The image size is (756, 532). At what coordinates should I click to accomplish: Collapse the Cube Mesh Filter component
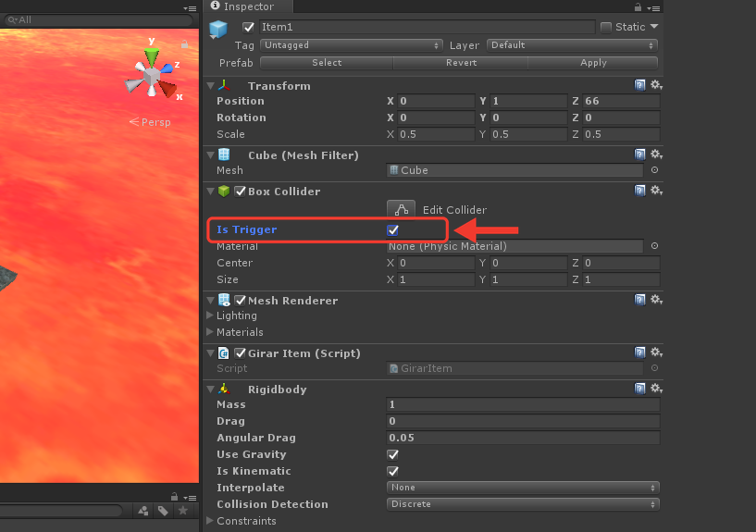coord(211,155)
